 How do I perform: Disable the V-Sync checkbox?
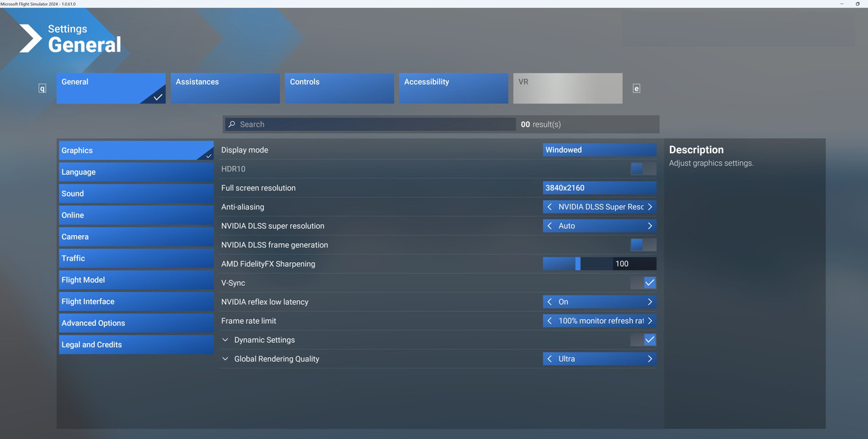coord(643,283)
